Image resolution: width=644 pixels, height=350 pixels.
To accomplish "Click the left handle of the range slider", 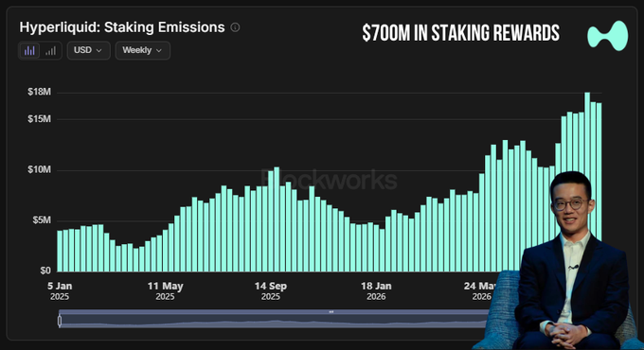I will click(x=60, y=321).
